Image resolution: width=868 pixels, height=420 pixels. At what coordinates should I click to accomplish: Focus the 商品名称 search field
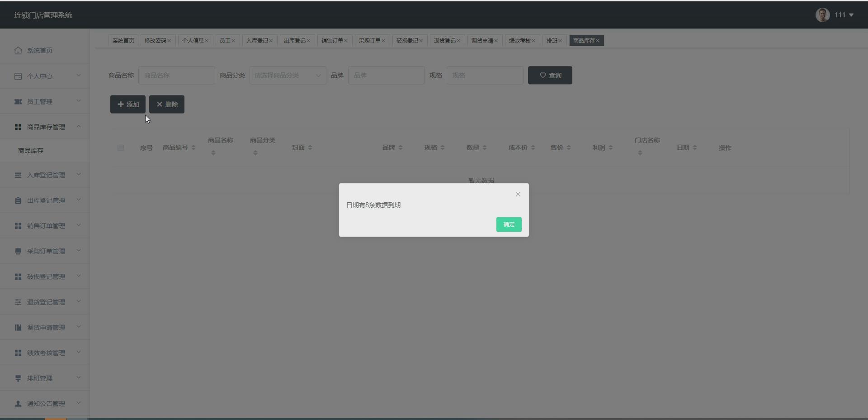177,75
